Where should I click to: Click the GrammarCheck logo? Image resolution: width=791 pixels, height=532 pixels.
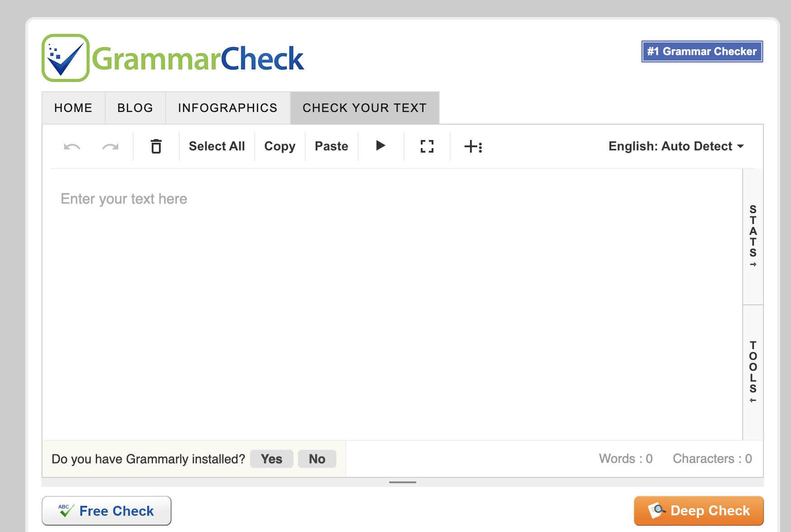tap(173, 58)
